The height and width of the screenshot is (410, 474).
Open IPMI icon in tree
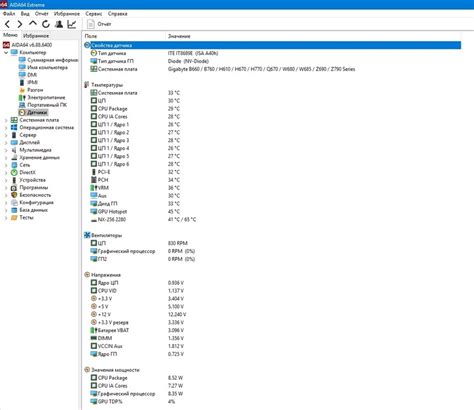[x=22, y=82]
